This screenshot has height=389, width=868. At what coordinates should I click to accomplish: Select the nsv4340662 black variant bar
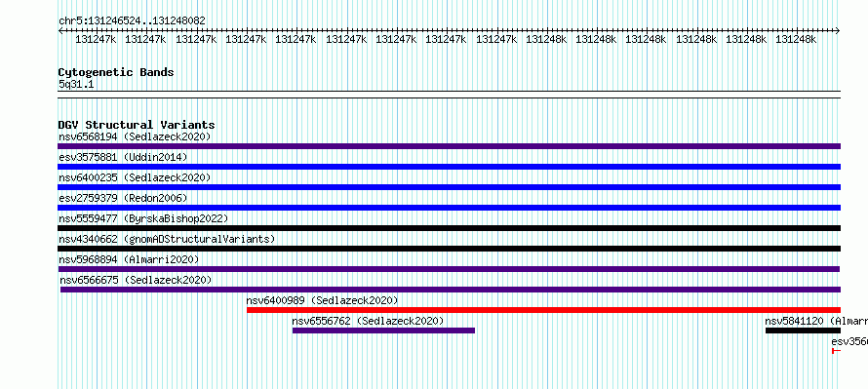tap(449, 249)
